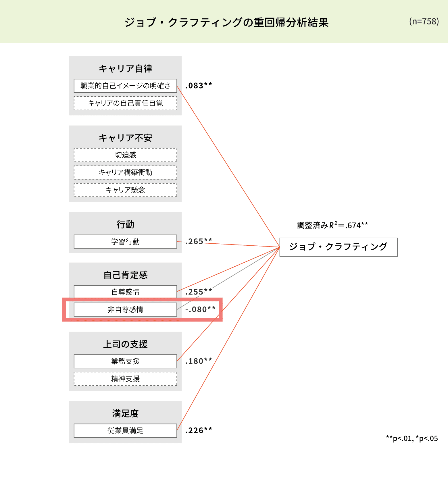The height and width of the screenshot is (479, 448).
Task: Click the dashed 精神支援 box
Action: coord(125,379)
